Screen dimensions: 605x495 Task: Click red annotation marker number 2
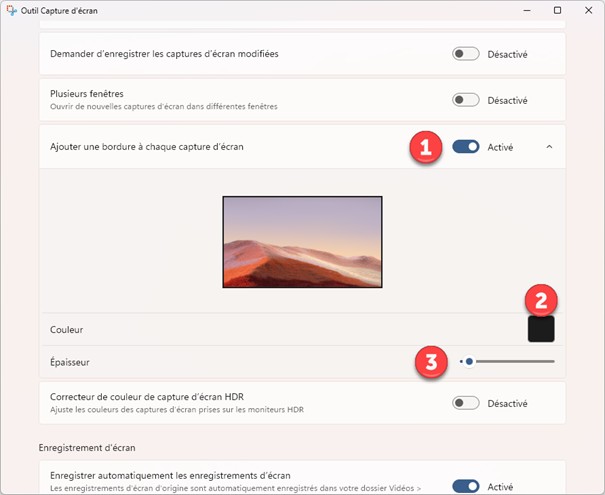(x=541, y=301)
